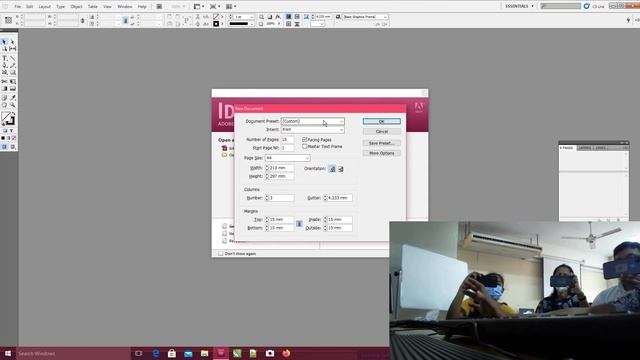The height and width of the screenshot is (360, 640).
Task: Select the Hand tool
Action: pyautogui.click(x=4, y=105)
